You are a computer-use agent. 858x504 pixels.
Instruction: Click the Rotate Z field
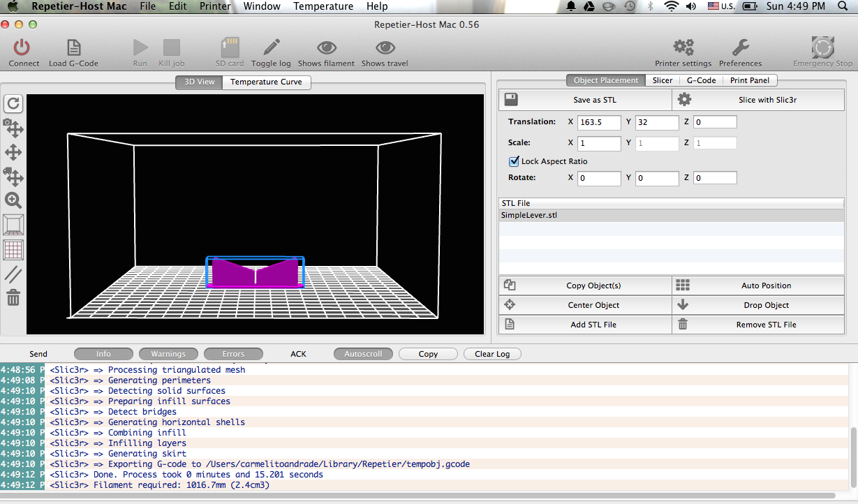[715, 178]
